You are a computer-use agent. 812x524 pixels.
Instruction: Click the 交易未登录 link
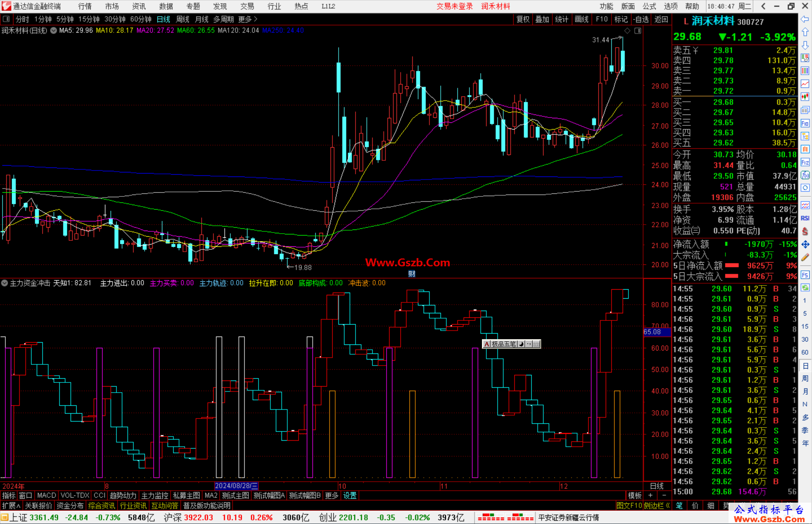[x=454, y=6]
